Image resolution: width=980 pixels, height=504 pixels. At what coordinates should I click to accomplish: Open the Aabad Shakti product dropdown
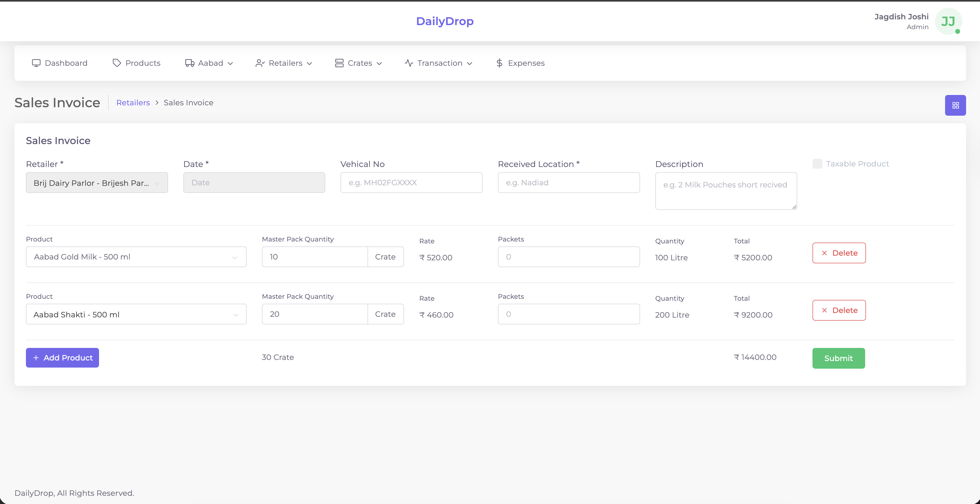[136, 314]
